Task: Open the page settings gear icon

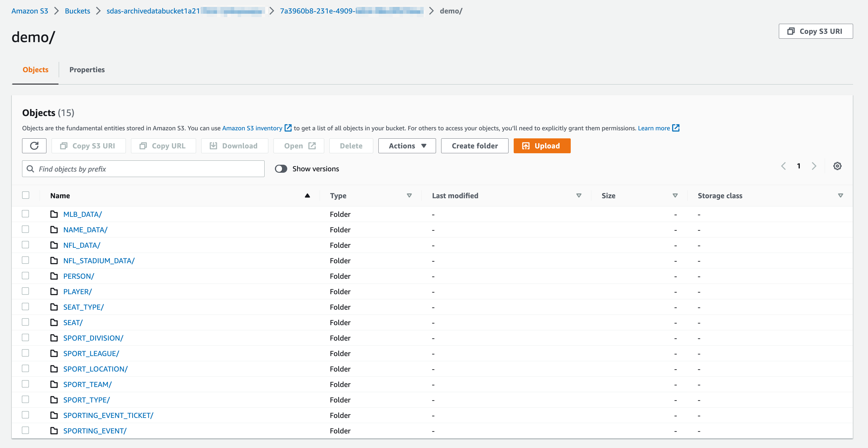Action: tap(838, 166)
